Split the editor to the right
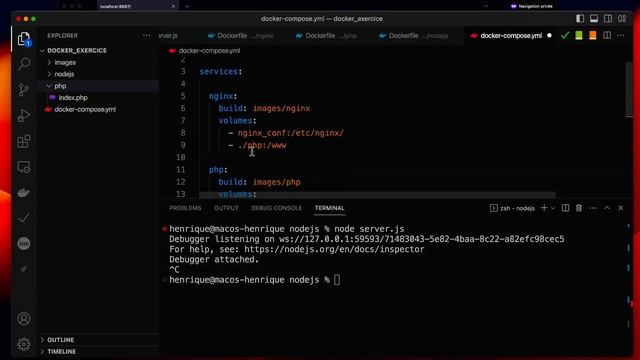 (x=607, y=36)
